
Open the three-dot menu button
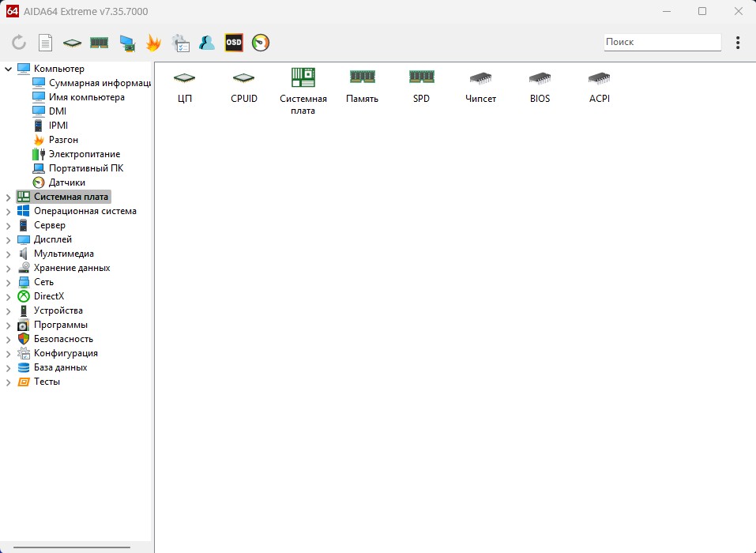[x=738, y=43]
